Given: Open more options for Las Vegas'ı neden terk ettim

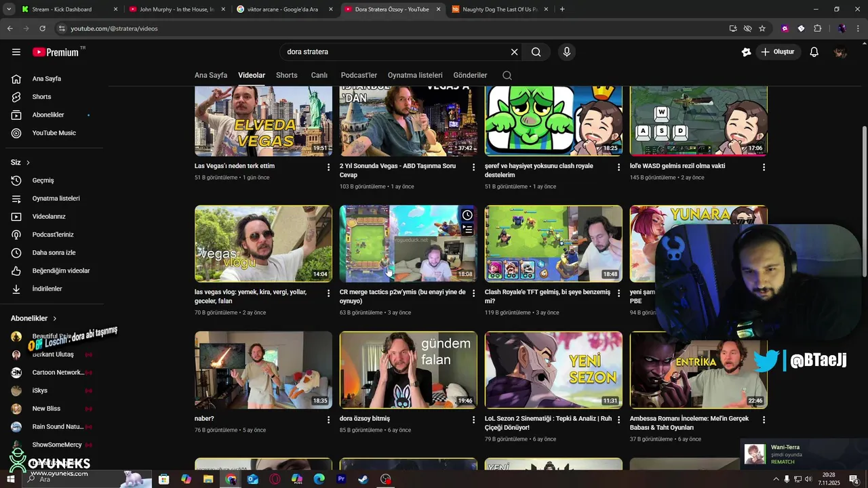Looking at the screenshot, I should click(329, 167).
